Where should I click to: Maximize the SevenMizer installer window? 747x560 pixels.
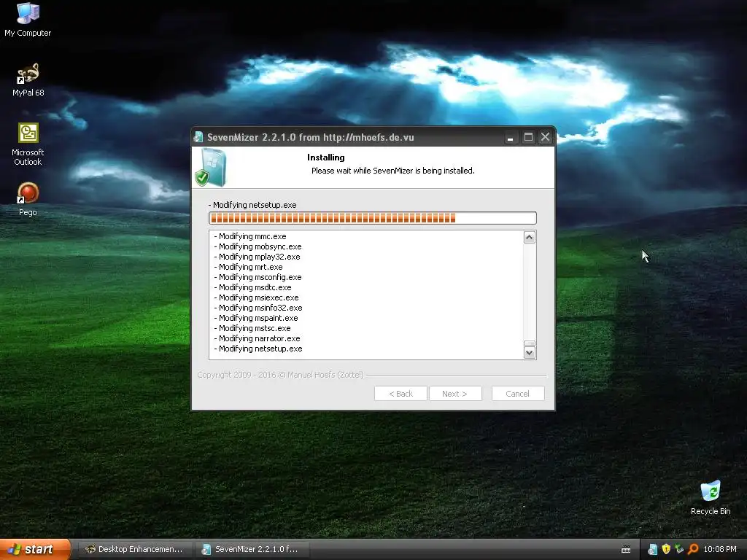528,138
